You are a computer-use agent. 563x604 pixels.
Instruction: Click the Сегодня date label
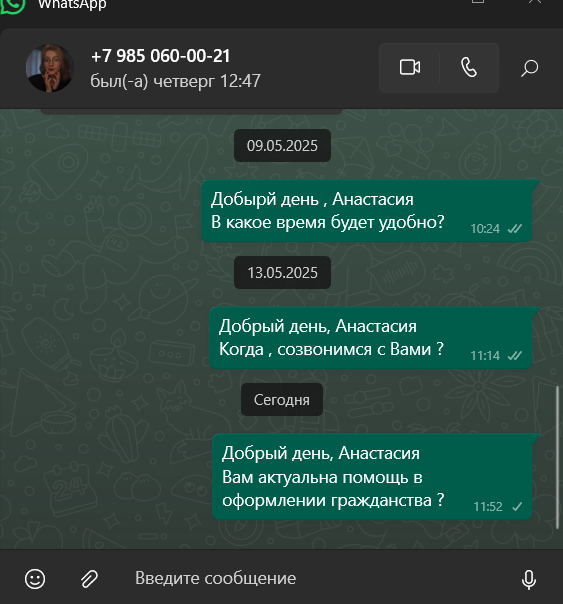282,400
